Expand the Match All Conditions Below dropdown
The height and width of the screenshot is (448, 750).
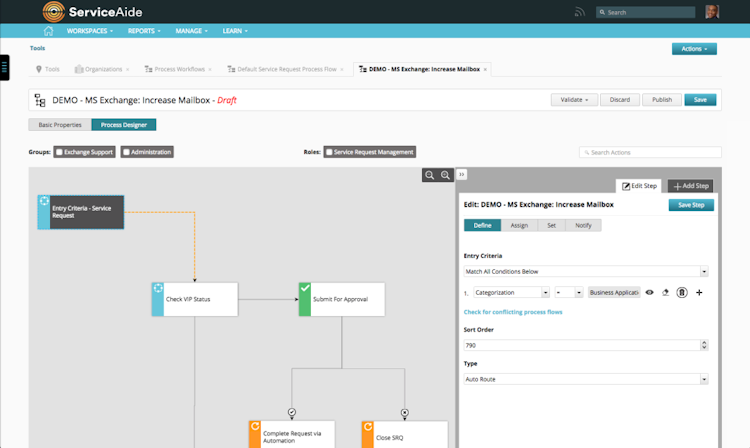point(704,272)
